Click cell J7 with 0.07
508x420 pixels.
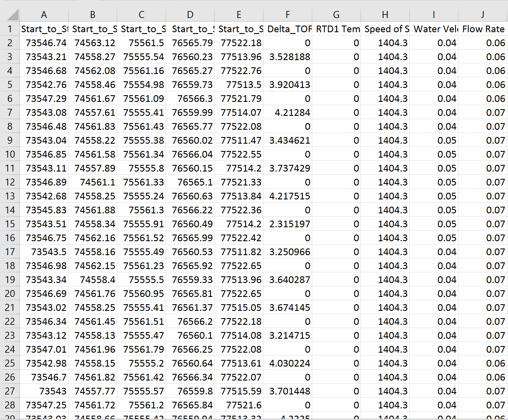(x=482, y=112)
